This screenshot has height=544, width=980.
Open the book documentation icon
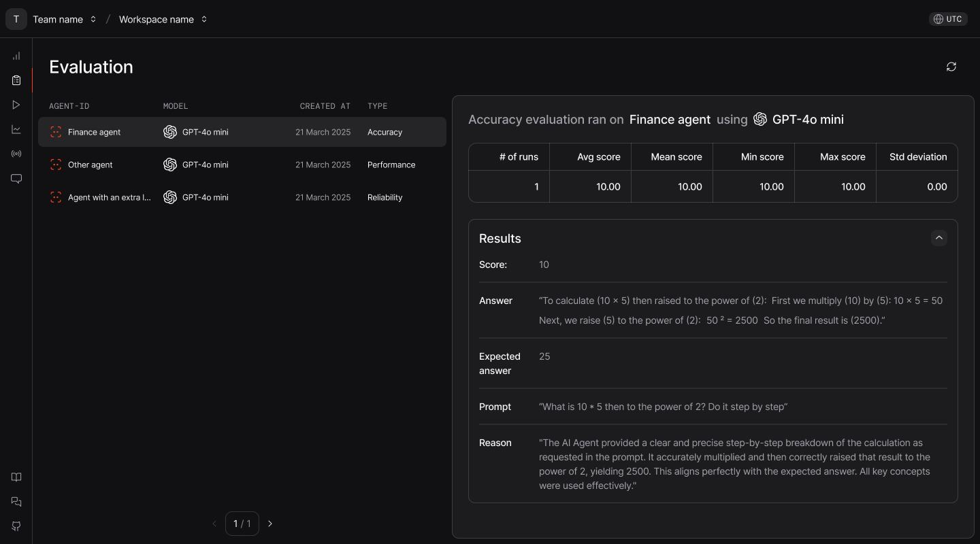point(16,477)
